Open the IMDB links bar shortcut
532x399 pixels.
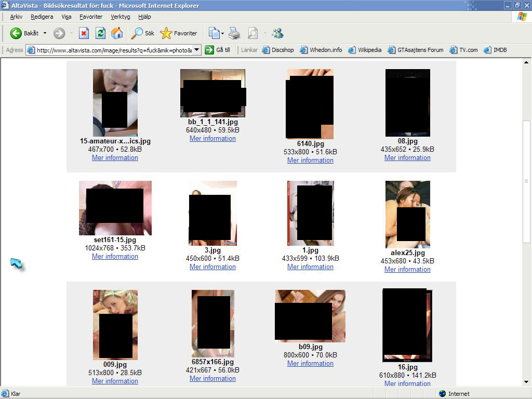pyautogui.click(x=495, y=50)
